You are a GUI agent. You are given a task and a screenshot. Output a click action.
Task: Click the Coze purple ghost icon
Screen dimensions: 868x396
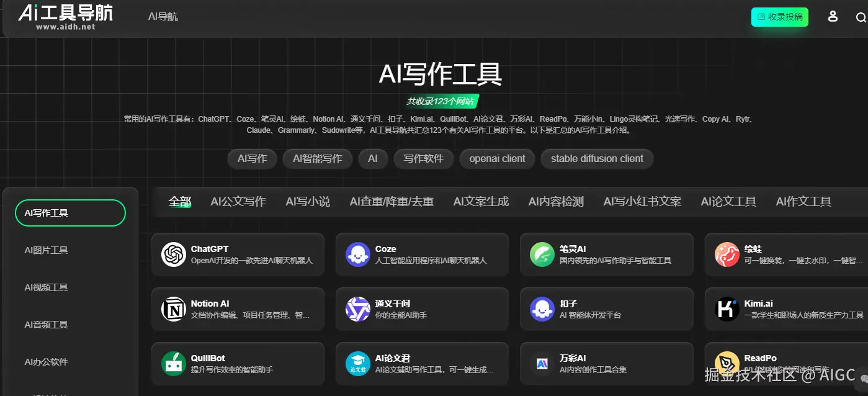(358, 254)
